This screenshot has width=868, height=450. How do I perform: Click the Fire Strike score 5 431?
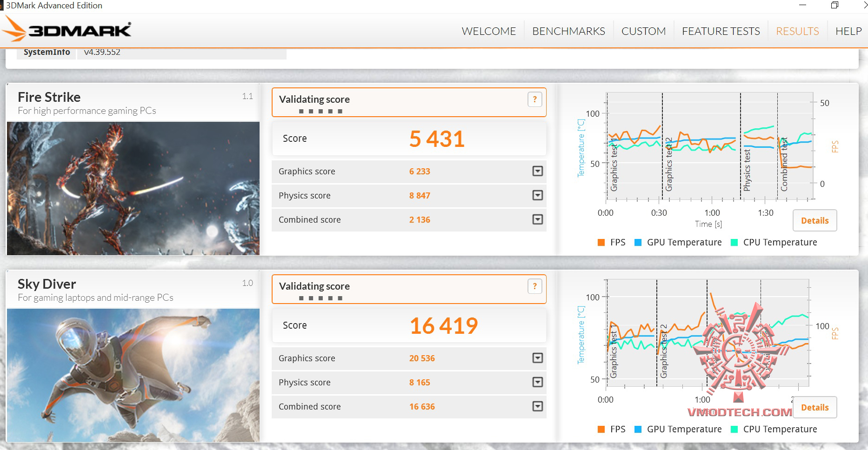click(x=437, y=139)
